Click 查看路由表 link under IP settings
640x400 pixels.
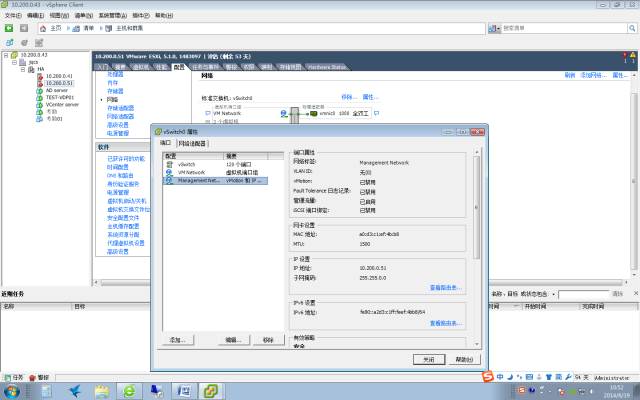pos(446,287)
